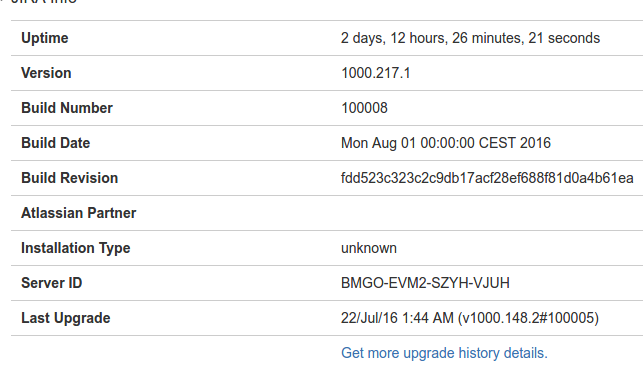Click the Installation Type label

pyautogui.click(x=76, y=248)
